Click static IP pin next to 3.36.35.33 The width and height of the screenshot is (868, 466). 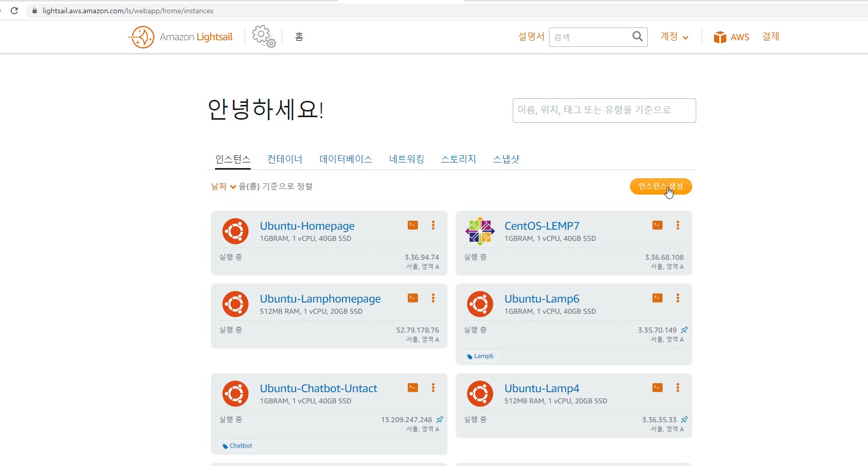pos(685,420)
